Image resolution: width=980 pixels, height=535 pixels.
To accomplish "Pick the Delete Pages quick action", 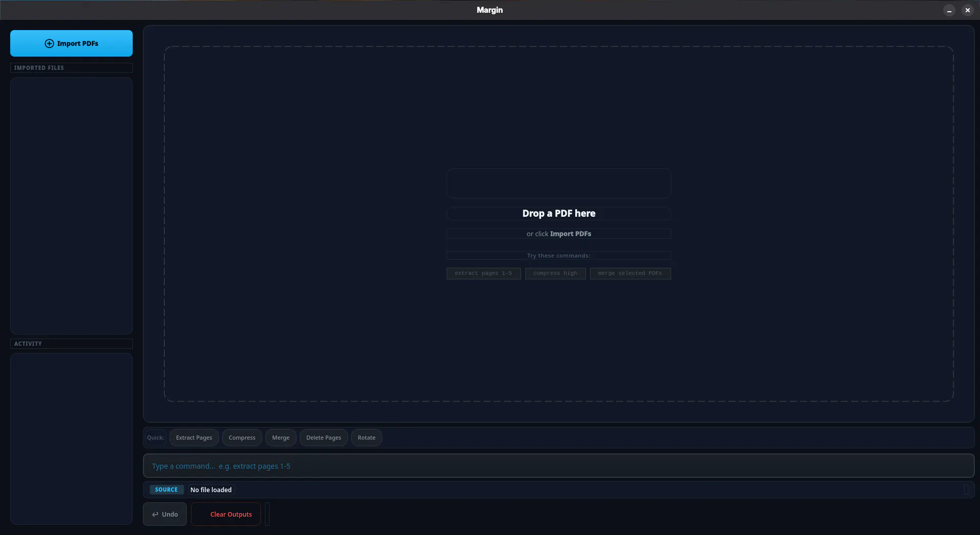I will tap(324, 438).
